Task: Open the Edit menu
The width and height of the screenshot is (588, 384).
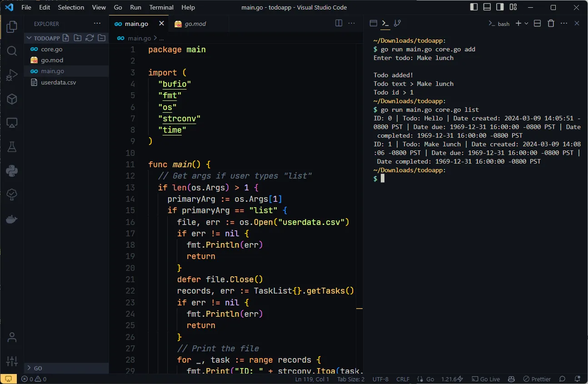Action: pyautogui.click(x=45, y=7)
